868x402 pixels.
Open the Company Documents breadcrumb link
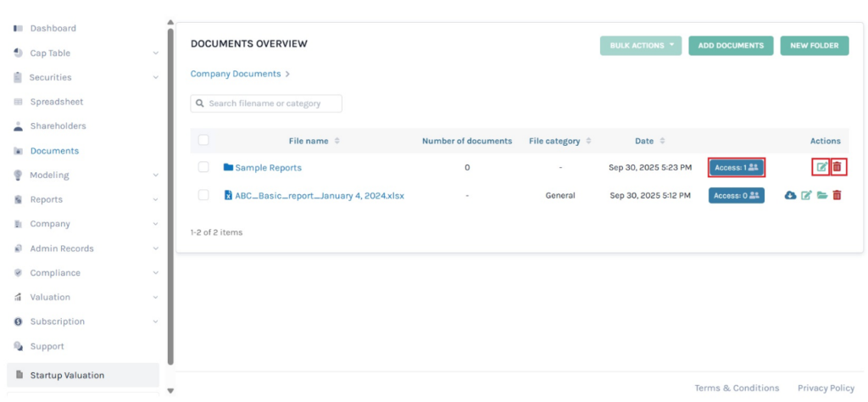pos(236,74)
